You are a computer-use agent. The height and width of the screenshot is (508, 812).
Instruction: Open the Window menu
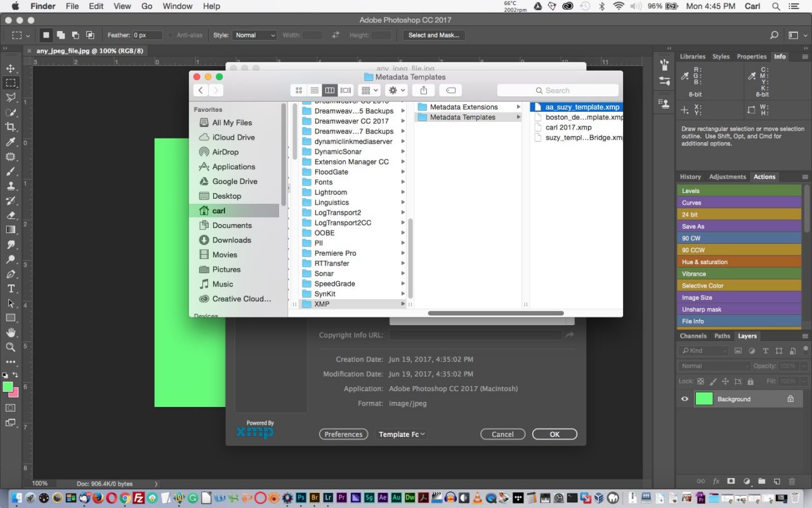177,6
